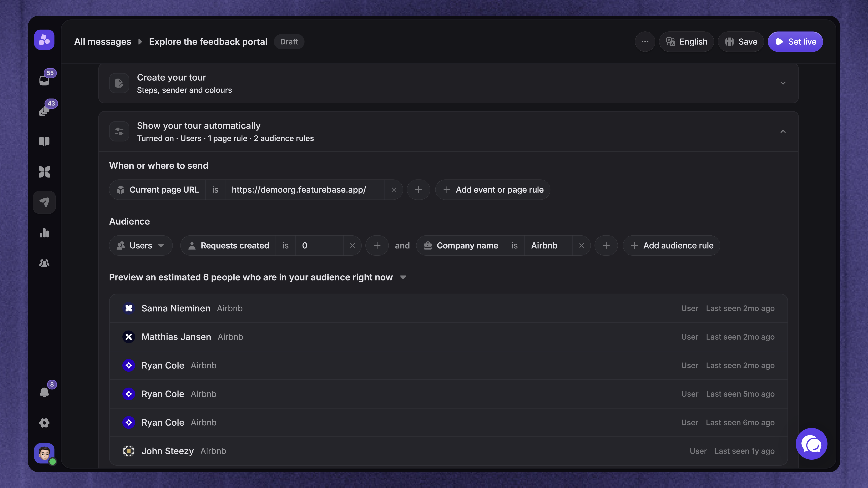The height and width of the screenshot is (488, 868).
Task: Click the 'and' connector between audience rules
Action: coord(402,246)
